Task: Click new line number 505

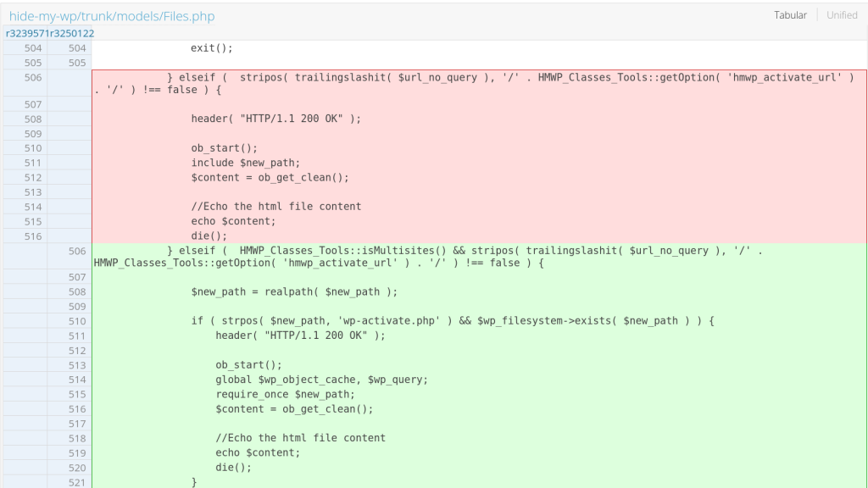Action: 77,64
